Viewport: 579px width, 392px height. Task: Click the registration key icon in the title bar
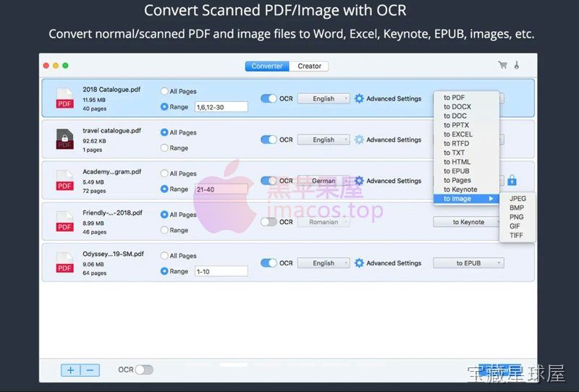[x=517, y=65]
